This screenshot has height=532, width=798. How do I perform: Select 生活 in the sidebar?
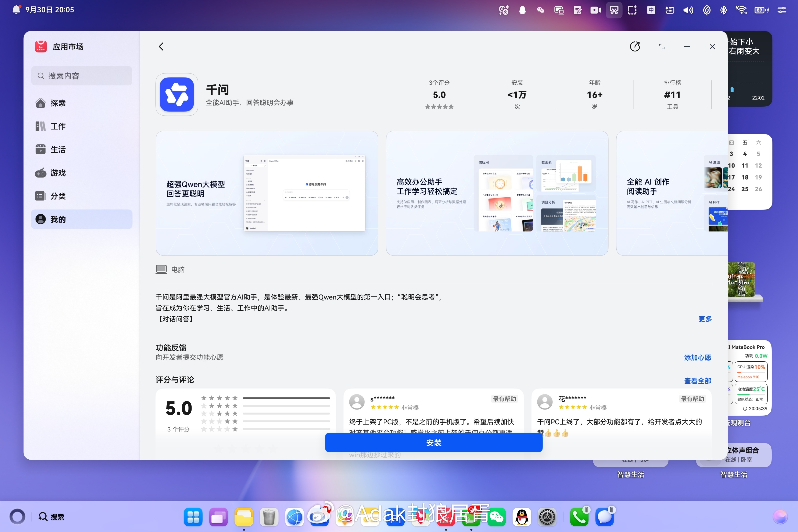tap(82, 149)
